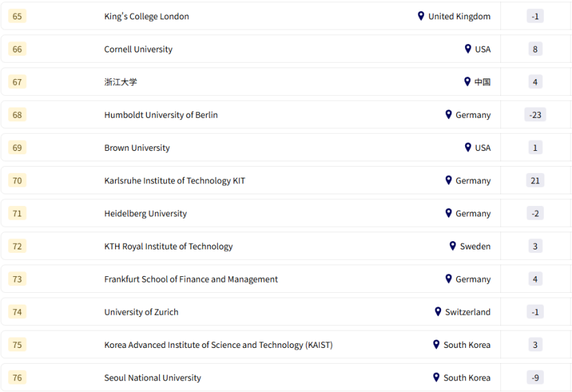Open KTH Royal Institute of Technology
Screen dimensions: 572x392
tap(168, 247)
